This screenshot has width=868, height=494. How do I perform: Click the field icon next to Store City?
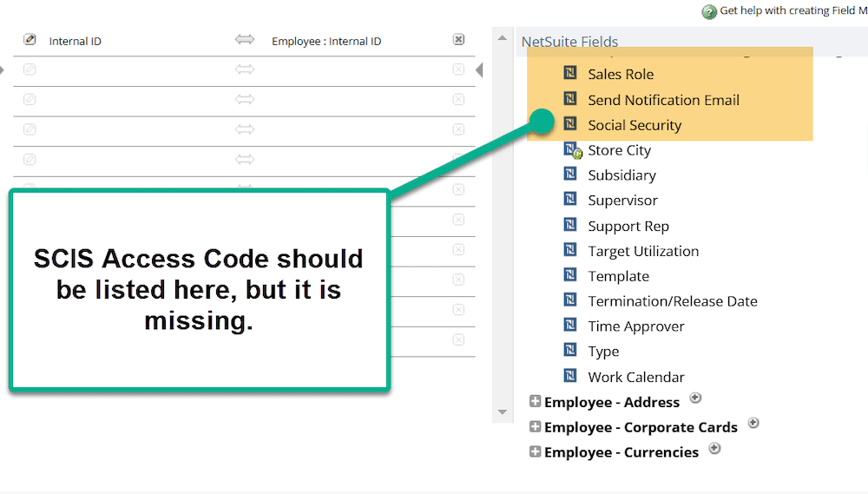click(572, 149)
